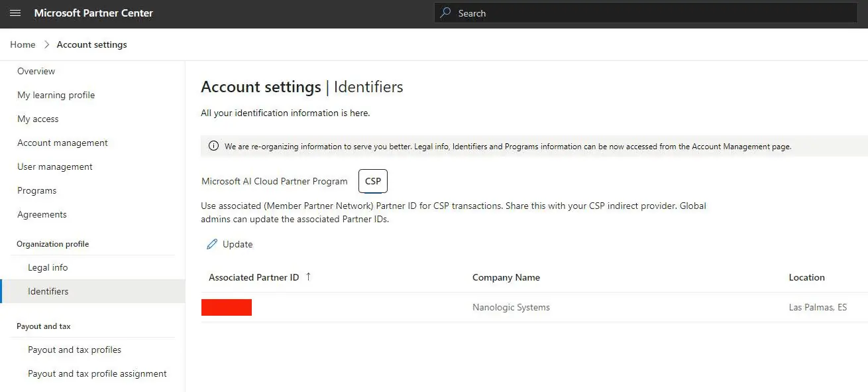Screen dimensions: 868x392
Task: Open Overview in the sidebar
Action: (36, 71)
